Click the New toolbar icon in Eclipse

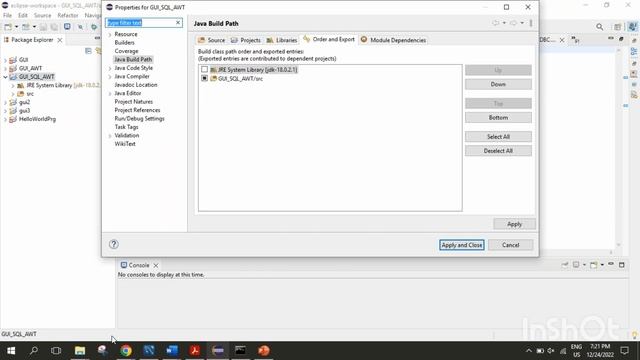[x=8, y=27]
